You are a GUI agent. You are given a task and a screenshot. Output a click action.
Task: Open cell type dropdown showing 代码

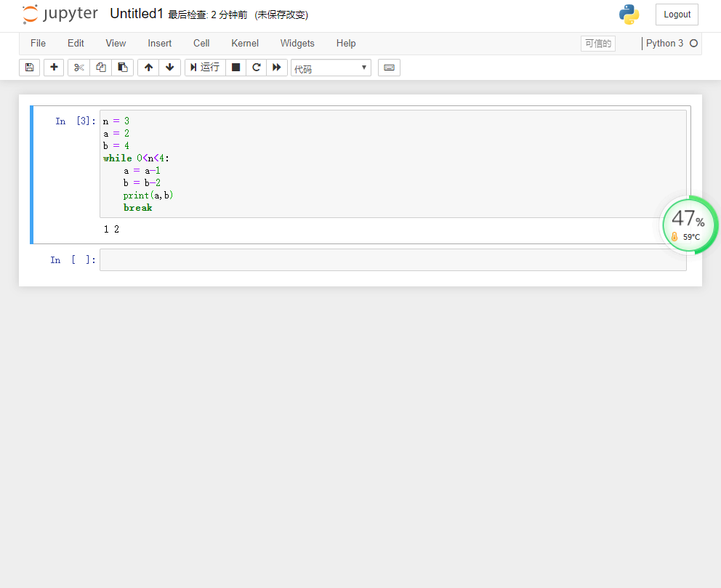tap(331, 68)
